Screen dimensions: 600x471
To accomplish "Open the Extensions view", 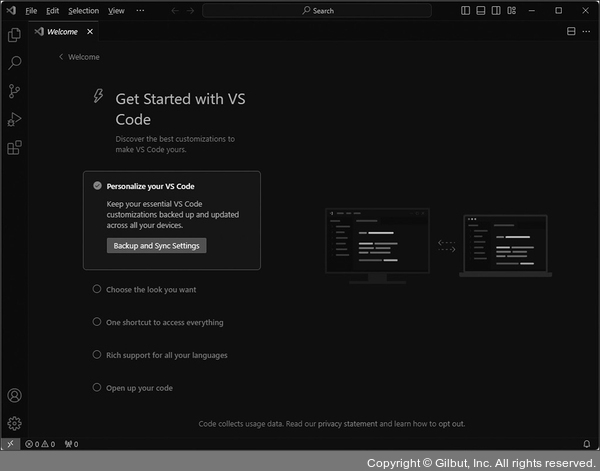I will pyautogui.click(x=14, y=148).
